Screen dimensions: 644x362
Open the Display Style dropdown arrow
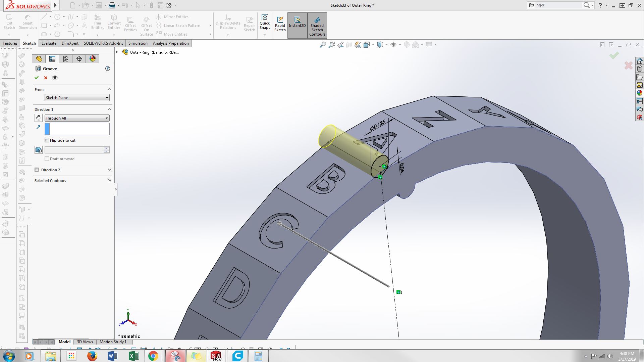coord(386,45)
